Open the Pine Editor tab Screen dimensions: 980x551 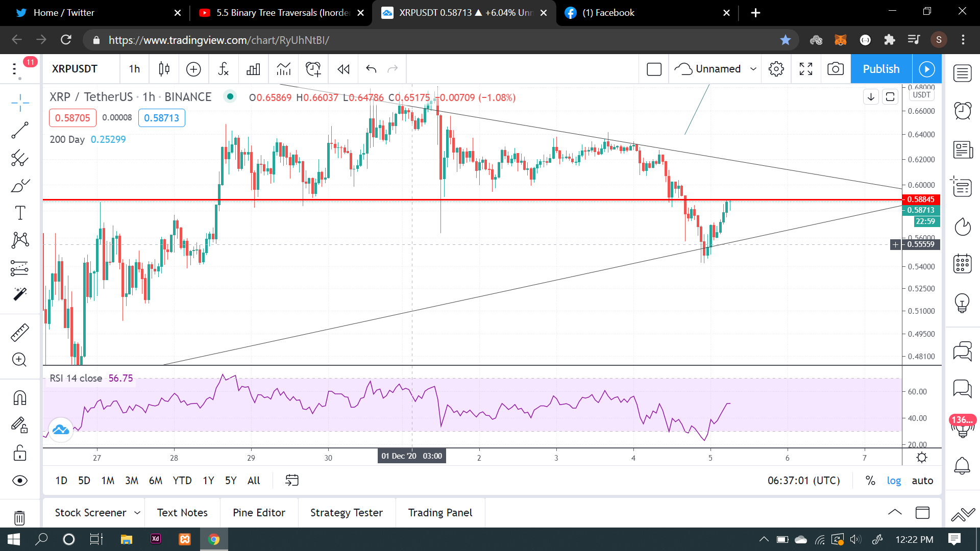pyautogui.click(x=259, y=513)
